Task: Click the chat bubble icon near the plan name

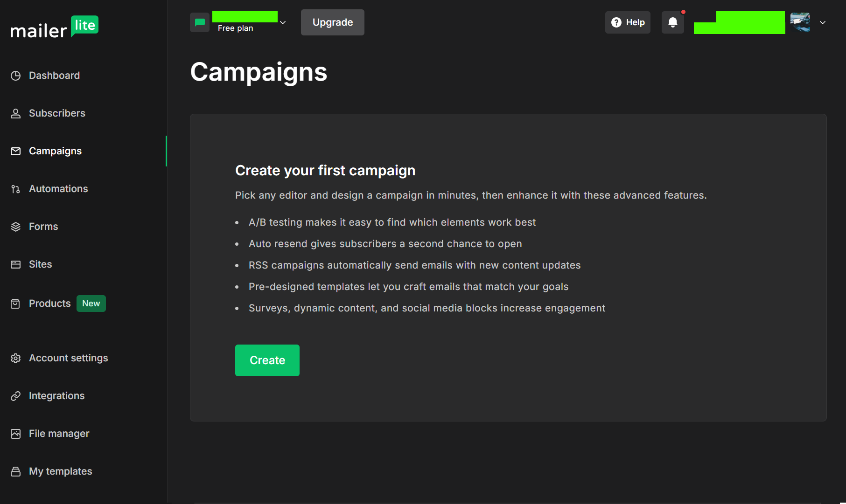Action: 200,22
